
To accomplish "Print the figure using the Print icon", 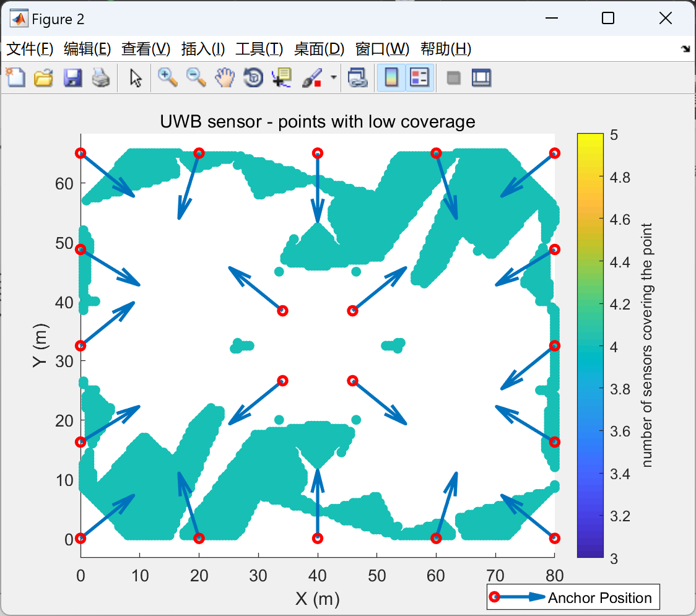I will (x=101, y=77).
